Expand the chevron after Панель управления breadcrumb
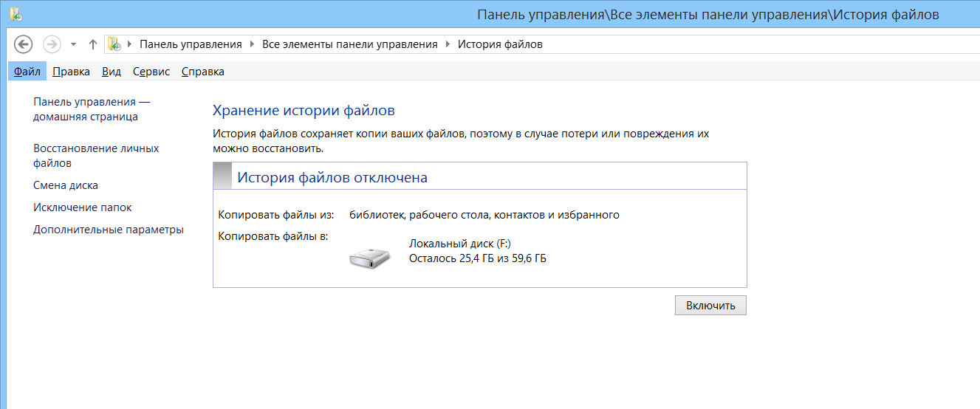 coord(253,44)
